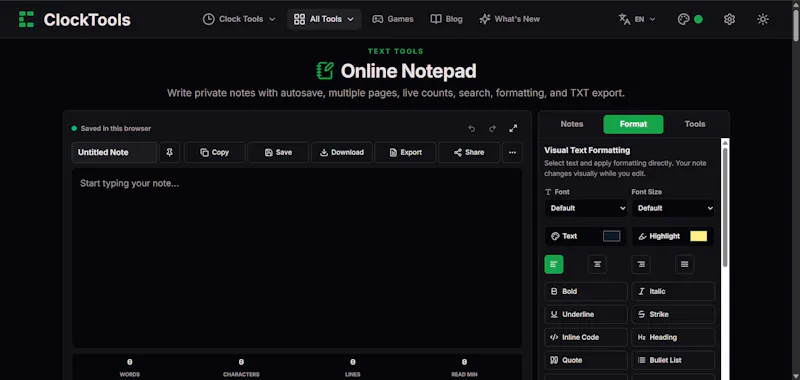The width and height of the screenshot is (800, 380).
Task: Apply Bold formatting
Action: 586,291
